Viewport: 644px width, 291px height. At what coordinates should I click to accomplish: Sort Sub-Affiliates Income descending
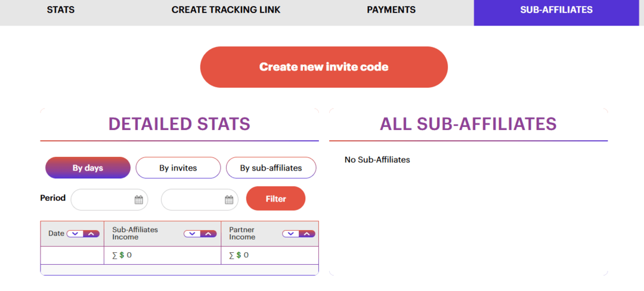click(192, 234)
